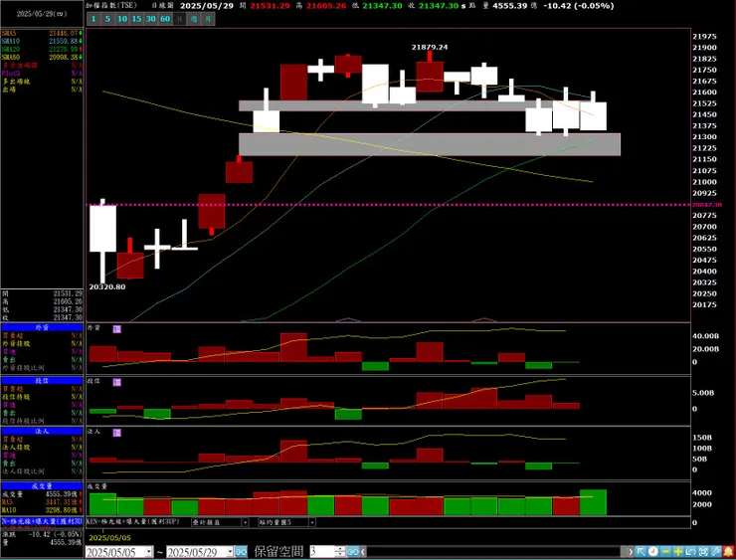Click the purple icon in 外資 panel
This screenshot has width=736, height=560.
point(117,329)
